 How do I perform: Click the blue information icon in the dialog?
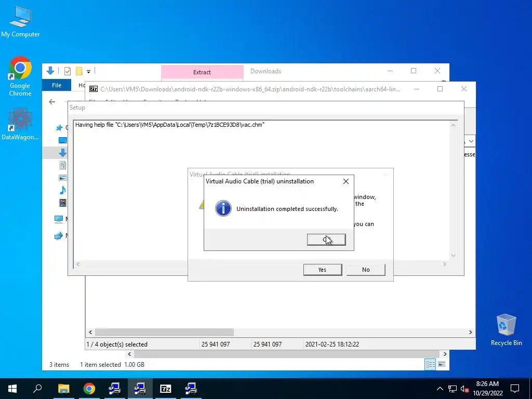223,208
